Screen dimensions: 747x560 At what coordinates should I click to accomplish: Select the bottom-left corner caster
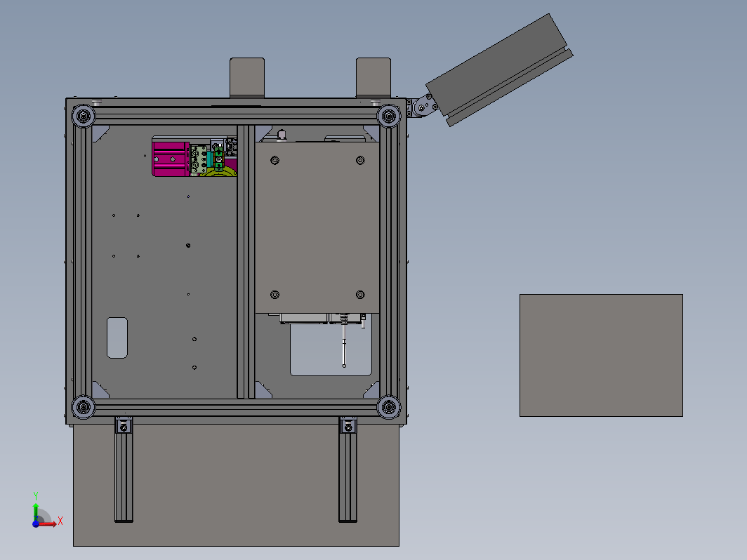84,407
